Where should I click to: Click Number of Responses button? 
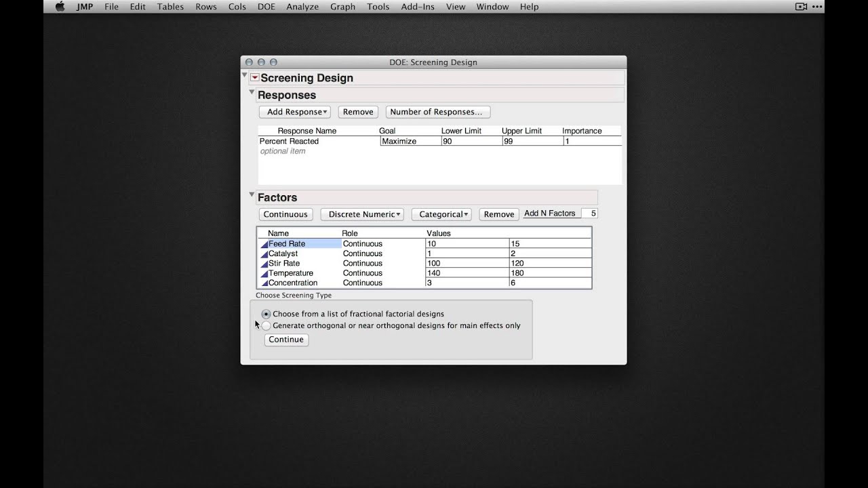tap(437, 112)
